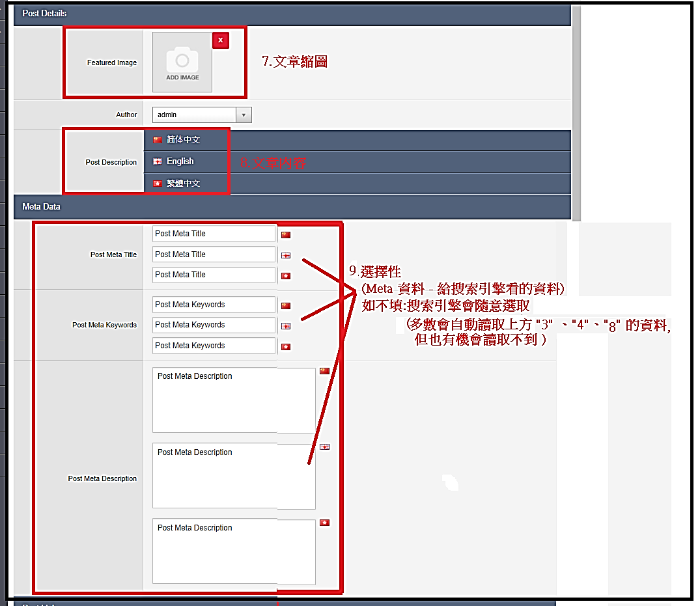Open the Author dropdown showing admin

point(202,115)
